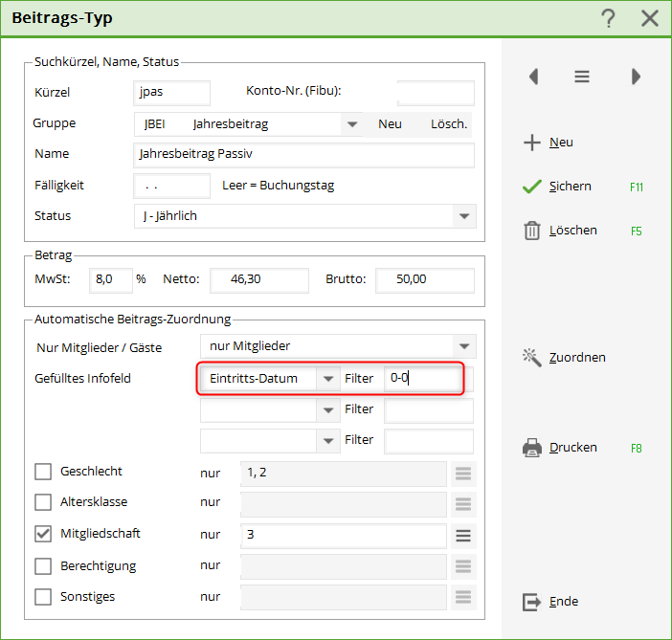Click the Name field Jahresbeitrag Passiv
The image size is (672, 640).
(303, 155)
